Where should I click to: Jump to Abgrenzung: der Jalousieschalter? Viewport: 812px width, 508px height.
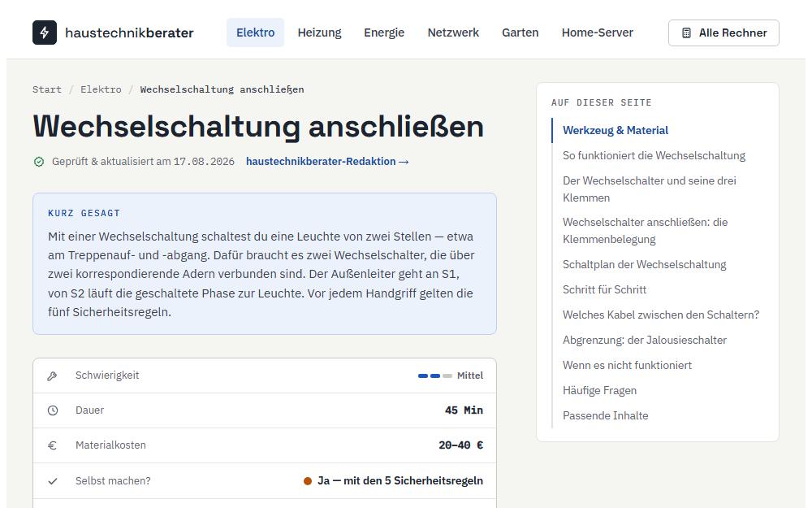pyautogui.click(x=645, y=340)
